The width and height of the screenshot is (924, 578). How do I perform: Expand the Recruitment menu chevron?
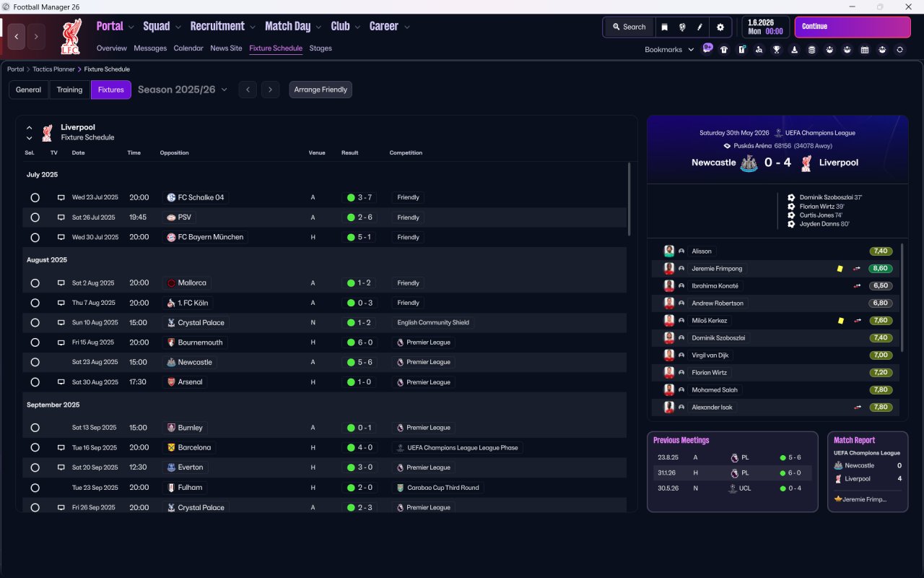coord(253,27)
